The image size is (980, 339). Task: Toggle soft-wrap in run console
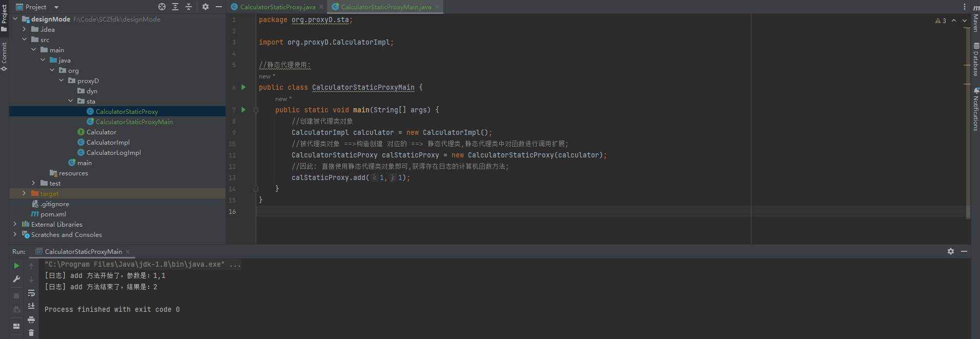31,293
